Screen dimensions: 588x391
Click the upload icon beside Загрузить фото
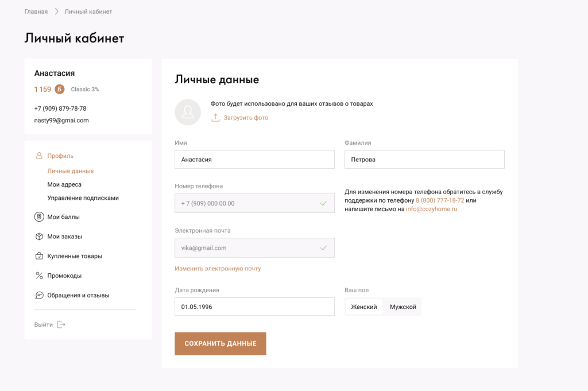click(216, 118)
